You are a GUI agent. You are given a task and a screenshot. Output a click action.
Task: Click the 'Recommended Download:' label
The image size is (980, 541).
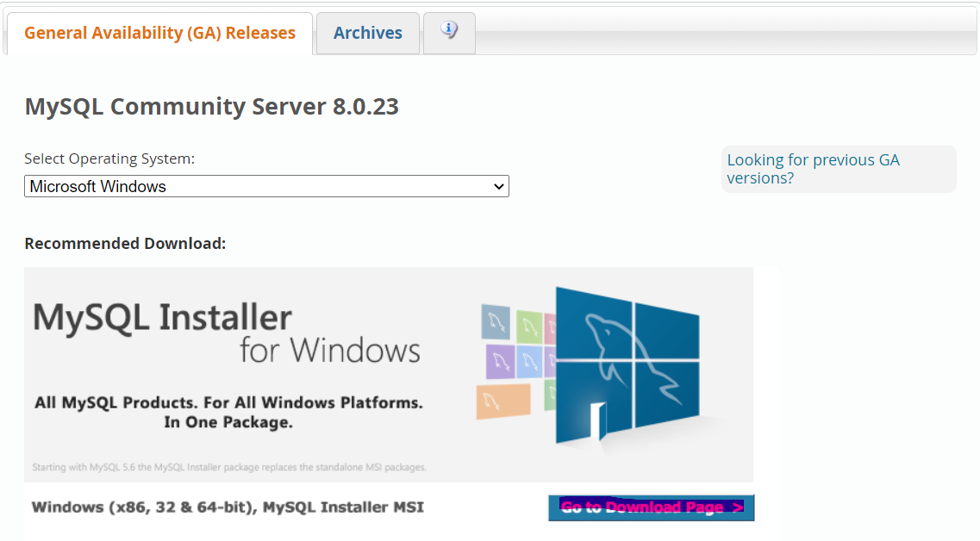coord(125,243)
